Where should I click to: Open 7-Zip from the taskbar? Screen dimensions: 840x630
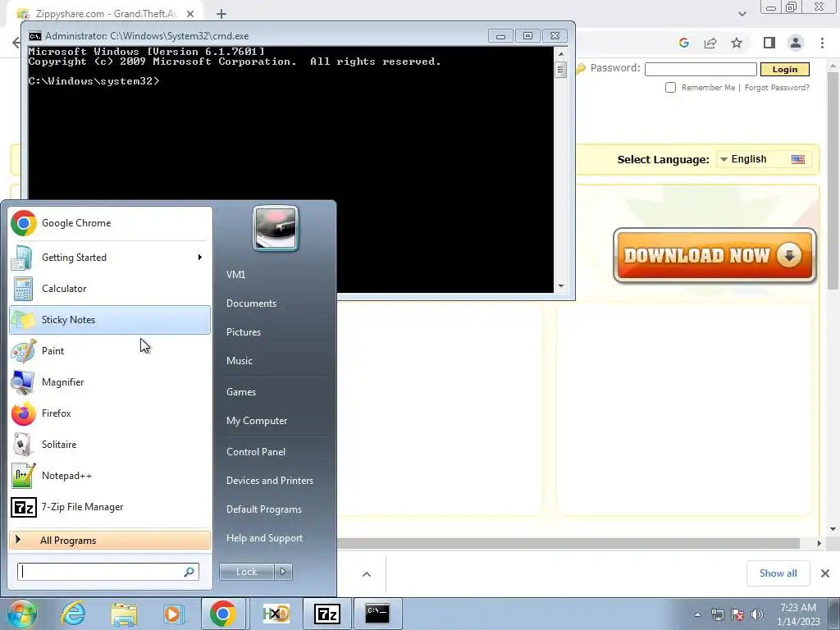point(326,614)
